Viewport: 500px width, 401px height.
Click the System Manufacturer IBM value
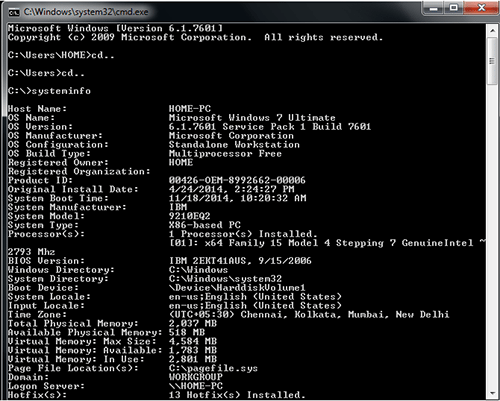178,207
